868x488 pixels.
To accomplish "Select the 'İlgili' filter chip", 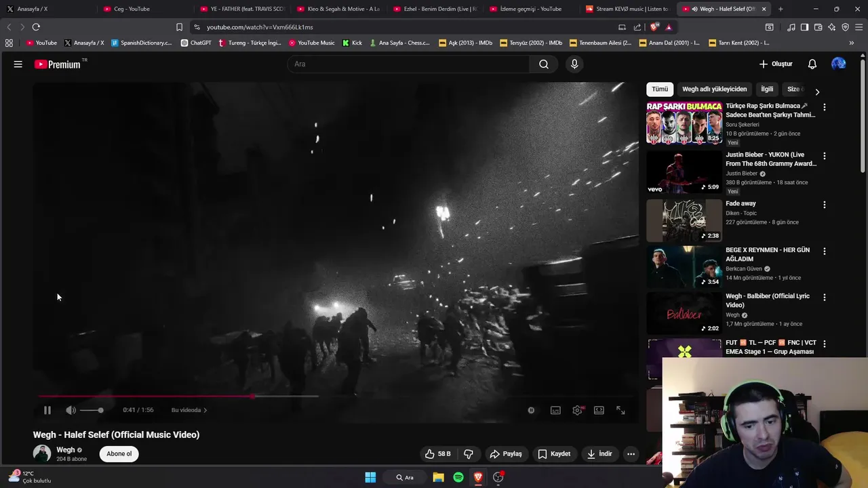I will click(767, 89).
